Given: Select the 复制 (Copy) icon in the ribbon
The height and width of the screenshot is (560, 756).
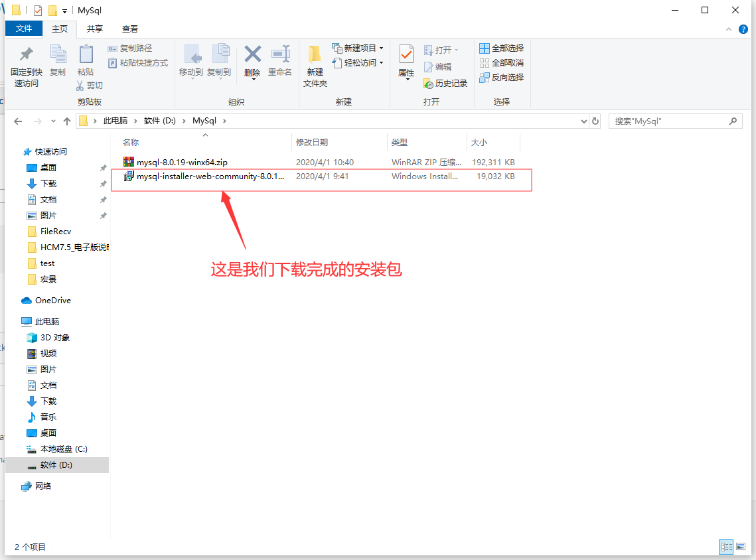Looking at the screenshot, I should 58,60.
